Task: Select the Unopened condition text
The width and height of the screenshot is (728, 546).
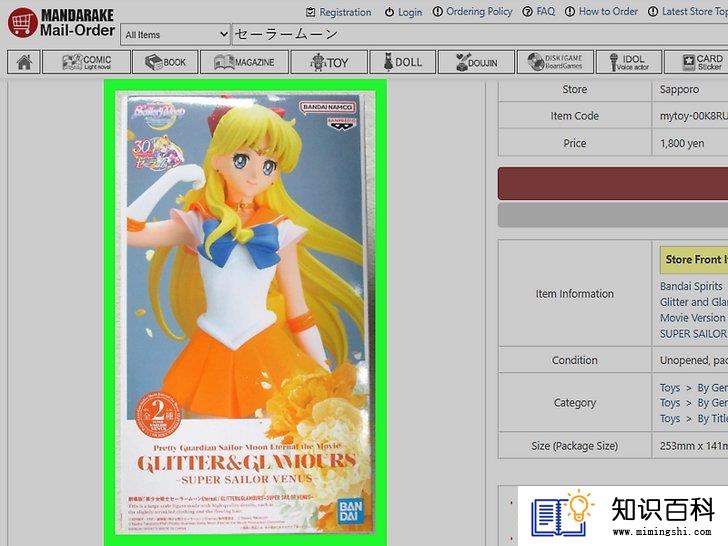Action: coord(694,360)
